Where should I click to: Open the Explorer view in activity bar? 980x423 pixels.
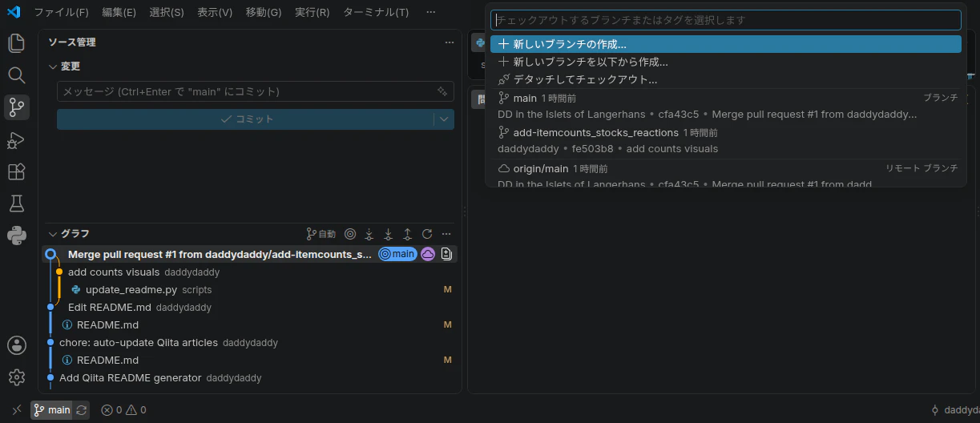click(17, 42)
